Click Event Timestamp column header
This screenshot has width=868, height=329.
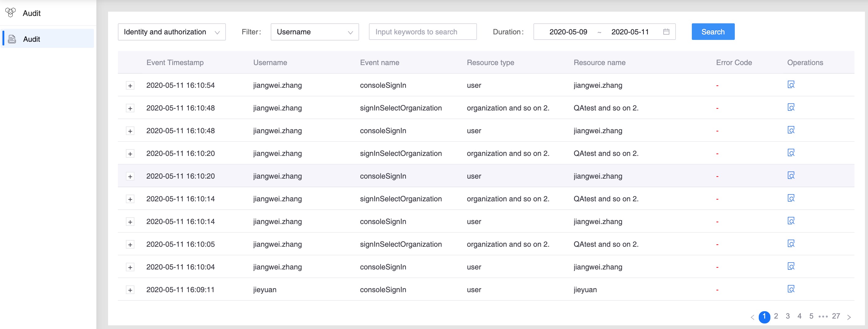point(175,62)
